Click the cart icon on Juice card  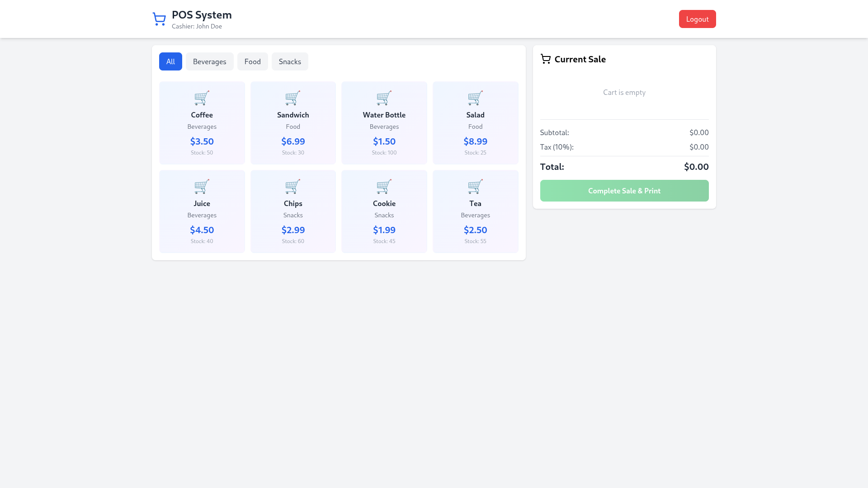[202, 186]
